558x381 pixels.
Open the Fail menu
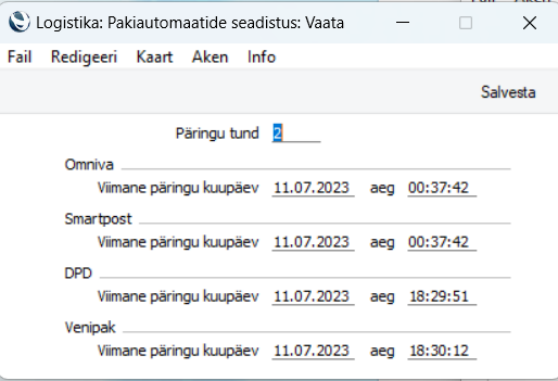click(20, 57)
